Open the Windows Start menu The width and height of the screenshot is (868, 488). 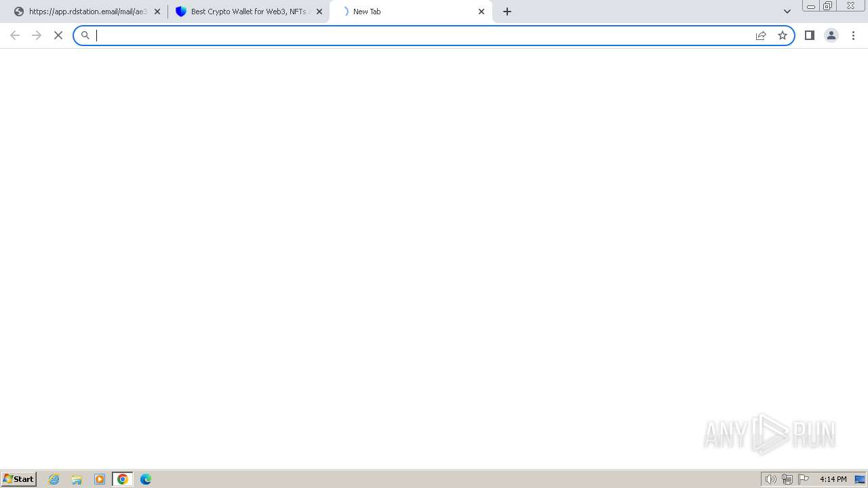click(x=19, y=479)
